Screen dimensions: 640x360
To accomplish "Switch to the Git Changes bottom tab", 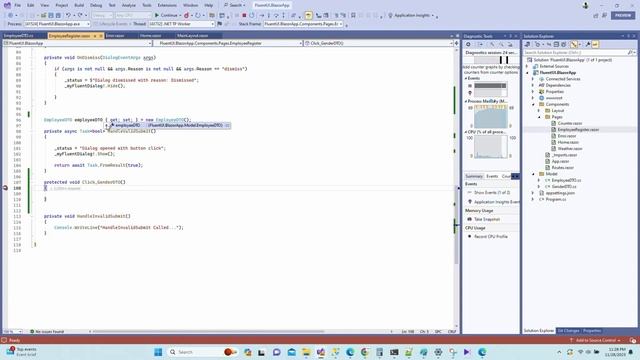I will 568,331.
